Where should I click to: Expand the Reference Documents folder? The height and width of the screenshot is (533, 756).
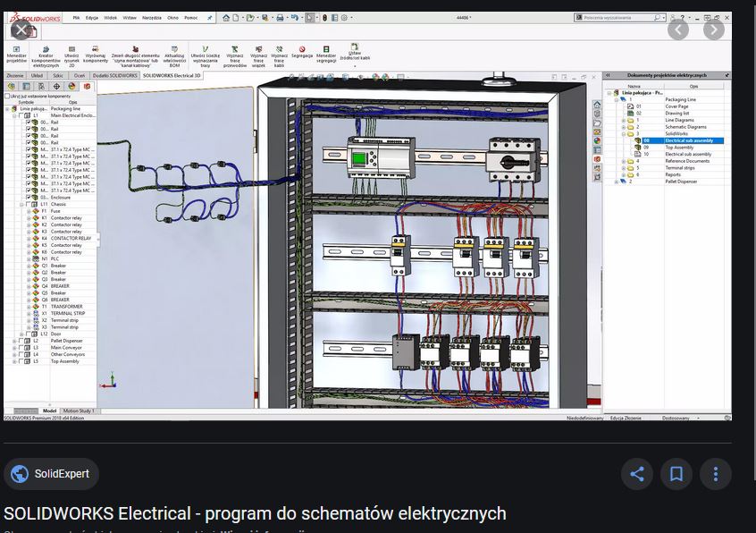(623, 161)
